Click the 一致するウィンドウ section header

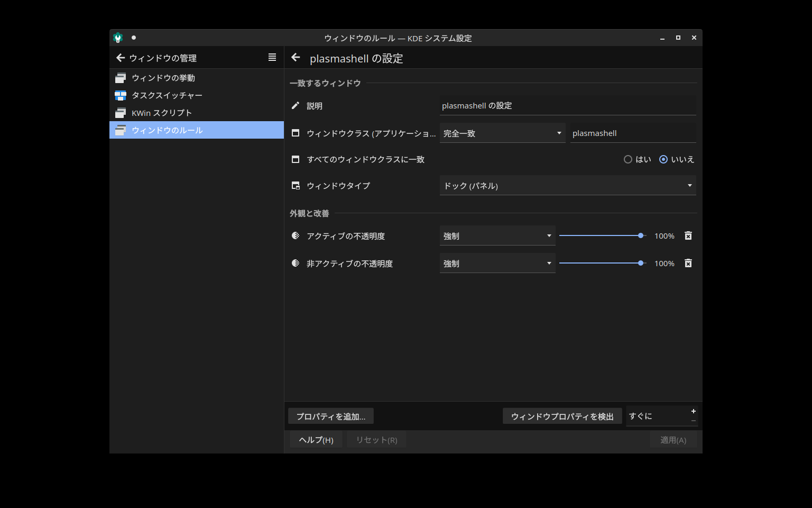click(x=325, y=83)
